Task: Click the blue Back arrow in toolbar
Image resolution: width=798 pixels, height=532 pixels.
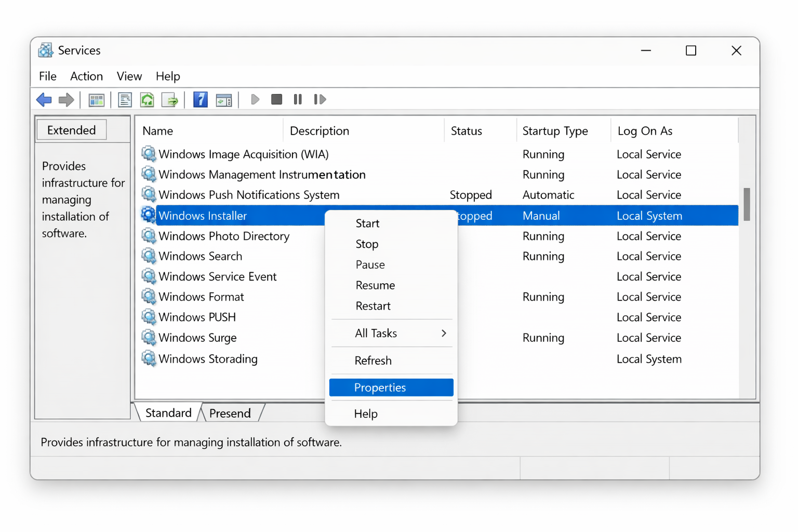Action: [x=44, y=99]
